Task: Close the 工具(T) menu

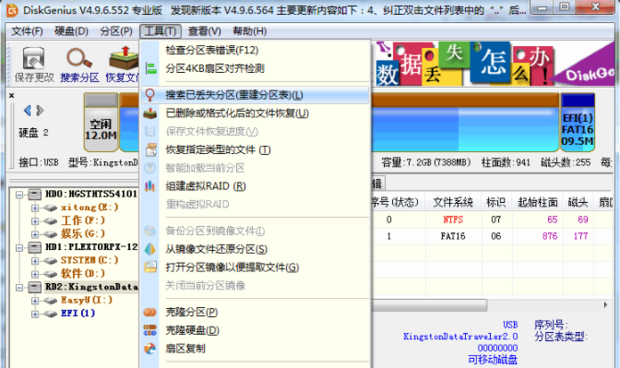Action: (160, 31)
